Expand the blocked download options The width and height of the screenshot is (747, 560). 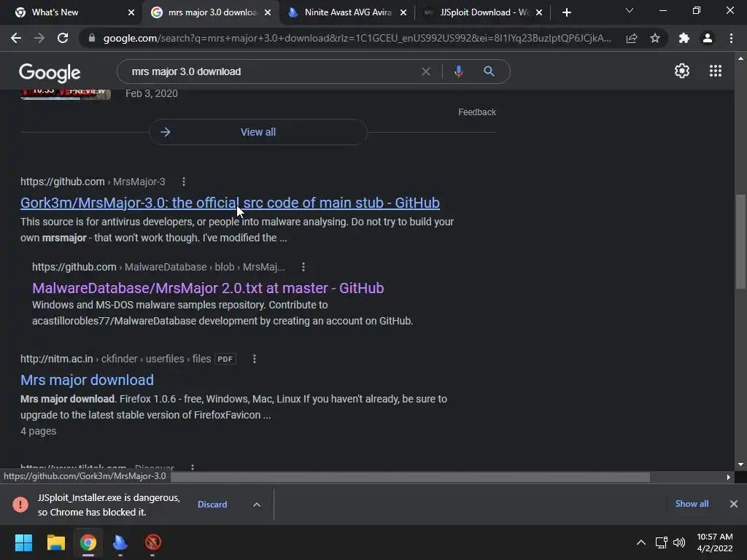tap(256, 505)
